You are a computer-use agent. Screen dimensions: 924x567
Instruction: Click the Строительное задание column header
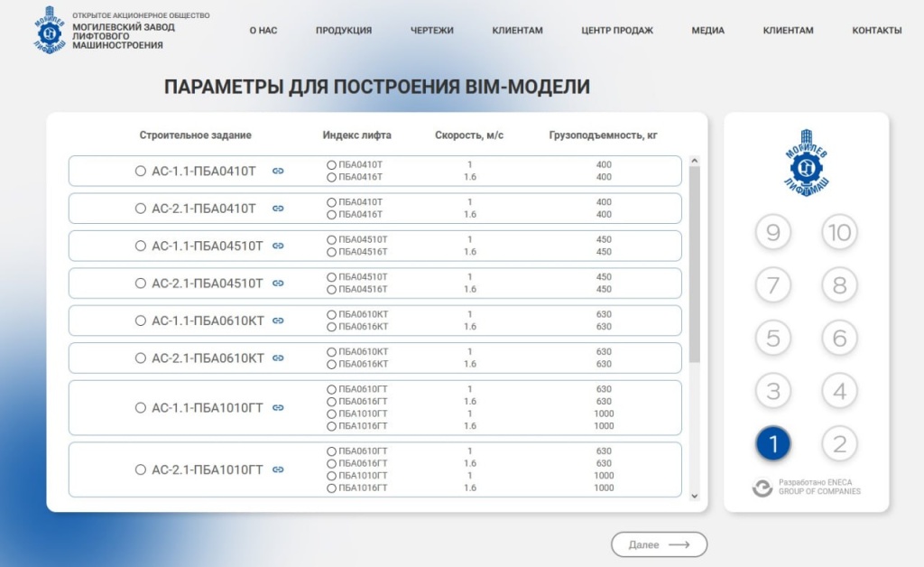[195, 135]
